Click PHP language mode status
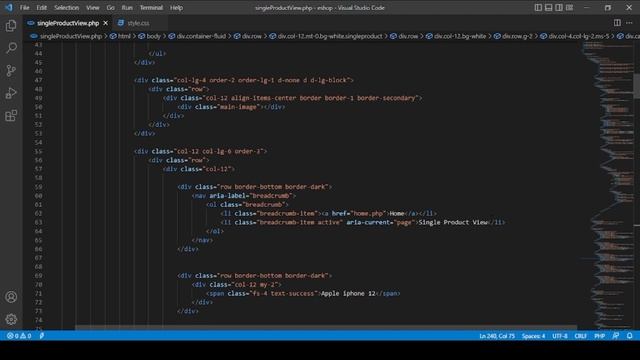640x360 pixels. pos(599,336)
